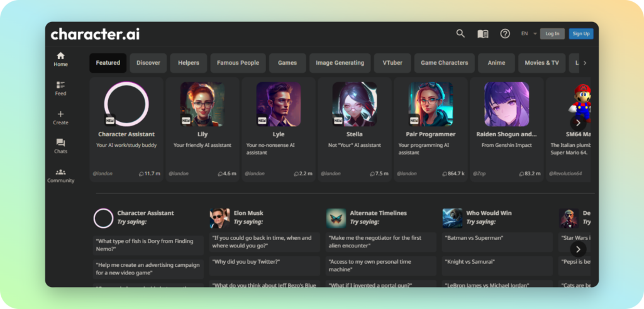Select the Image Generating tab
This screenshot has height=309, width=644.
pyautogui.click(x=340, y=63)
